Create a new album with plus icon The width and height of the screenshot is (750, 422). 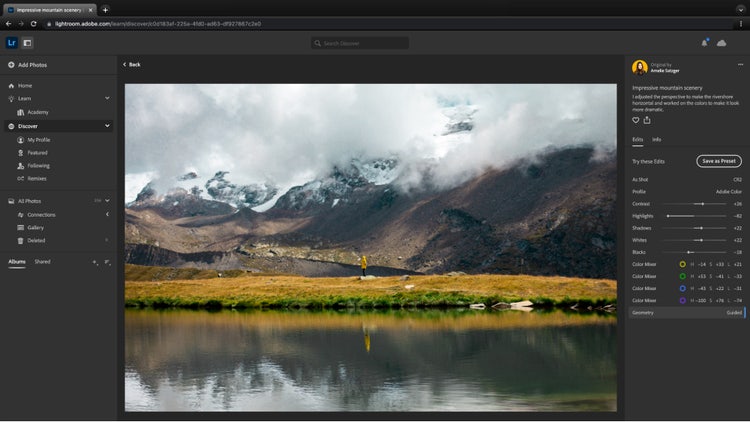(x=95, y=262)
